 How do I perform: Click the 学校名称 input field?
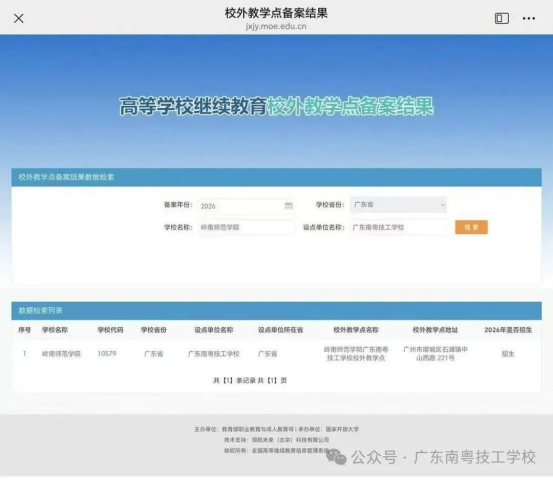point(246,227)
